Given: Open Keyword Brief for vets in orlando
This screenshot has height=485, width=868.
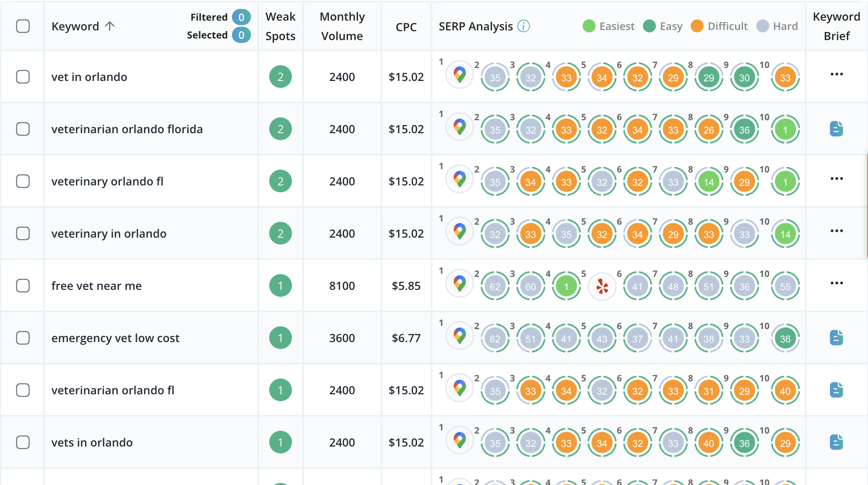Looking at the screenshot, I should 836,442.
